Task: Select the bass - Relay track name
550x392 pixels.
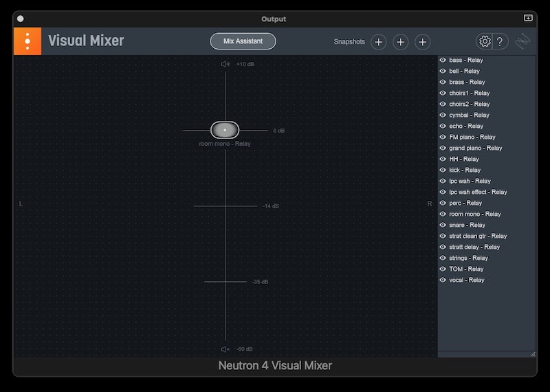Action: point(466,60)
